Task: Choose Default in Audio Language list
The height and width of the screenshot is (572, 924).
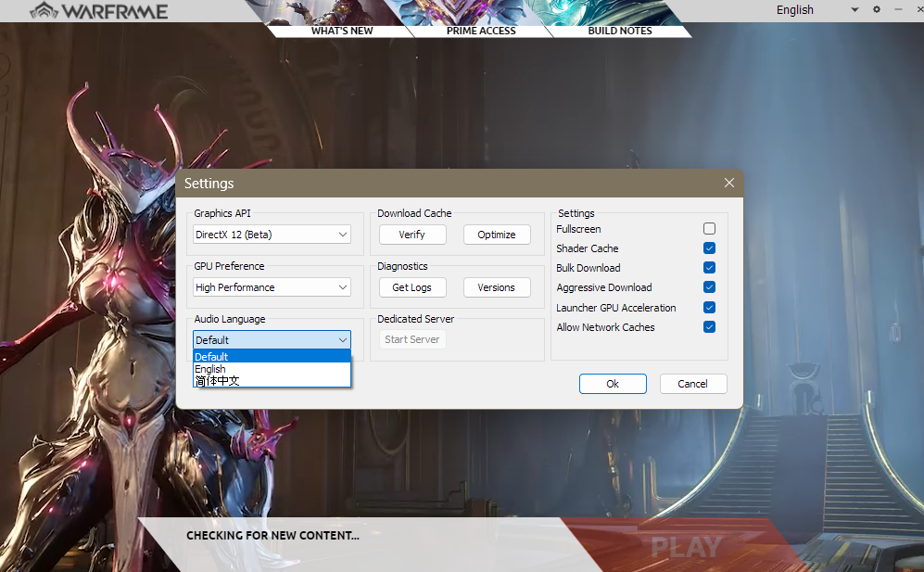Action: tap(272, 356)
